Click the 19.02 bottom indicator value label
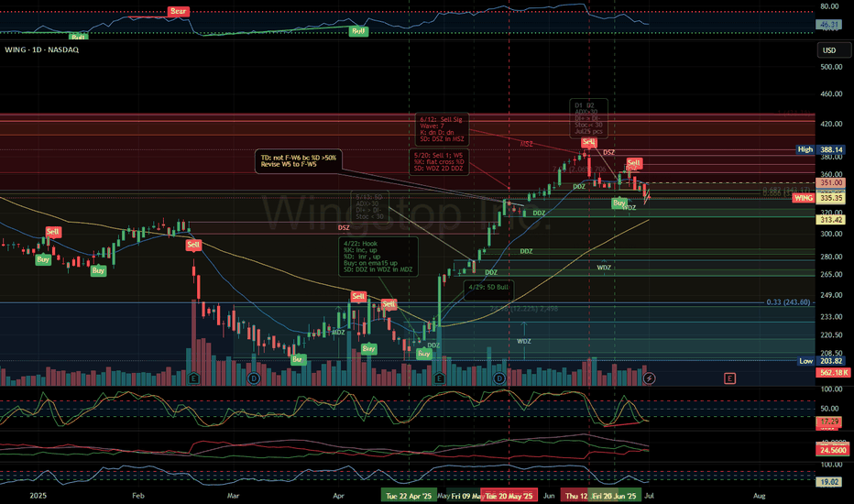Viewport: 854px width, 504px height. click(x=829, y=482)
